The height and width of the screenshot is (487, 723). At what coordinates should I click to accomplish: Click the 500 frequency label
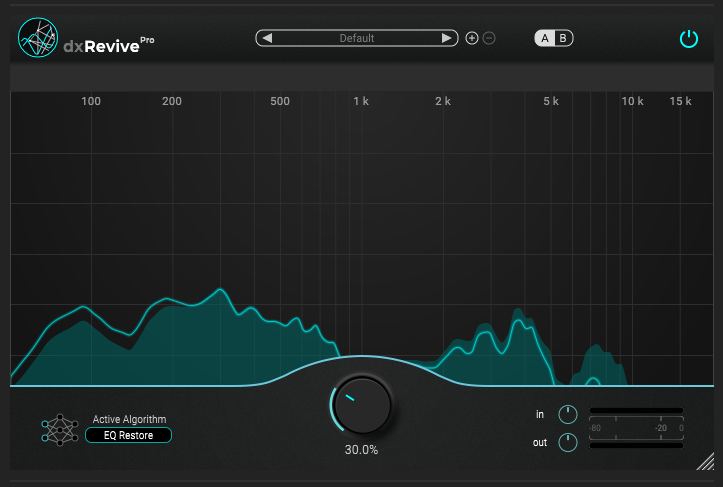click(280, 101)
